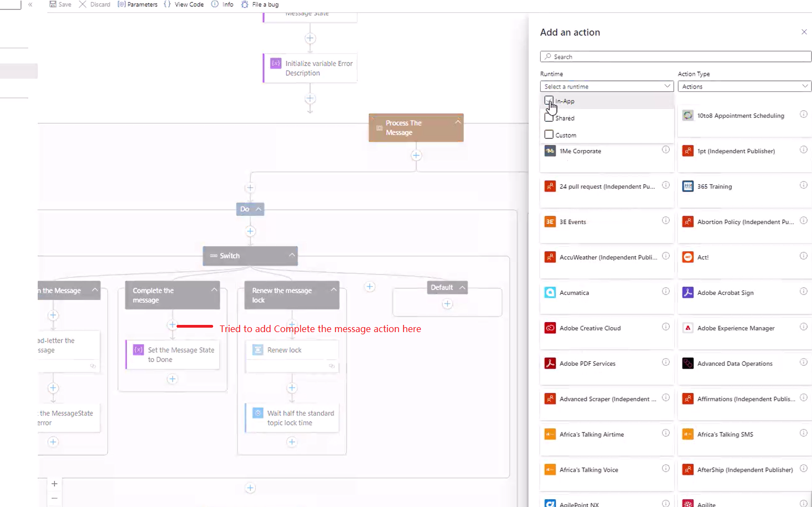This screenshot has width=812, height=507.
Task: Discard current flow changes
Action: point(95,4)
